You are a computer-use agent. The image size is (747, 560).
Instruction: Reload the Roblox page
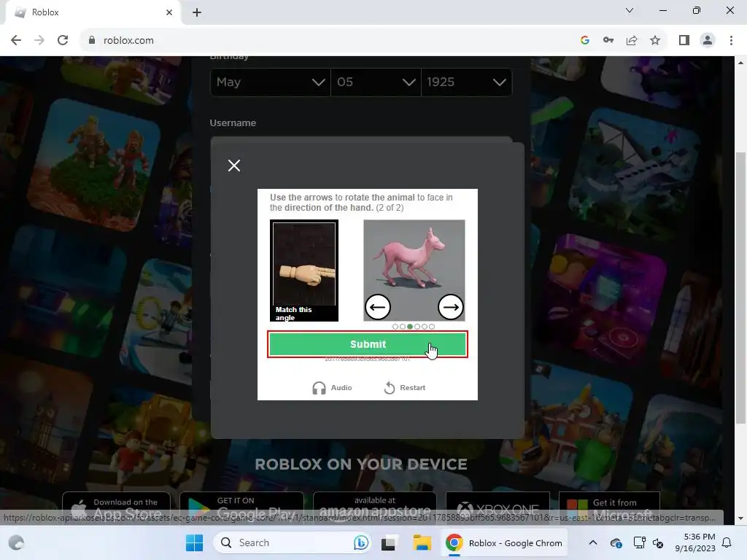click(x=63, y=41)
